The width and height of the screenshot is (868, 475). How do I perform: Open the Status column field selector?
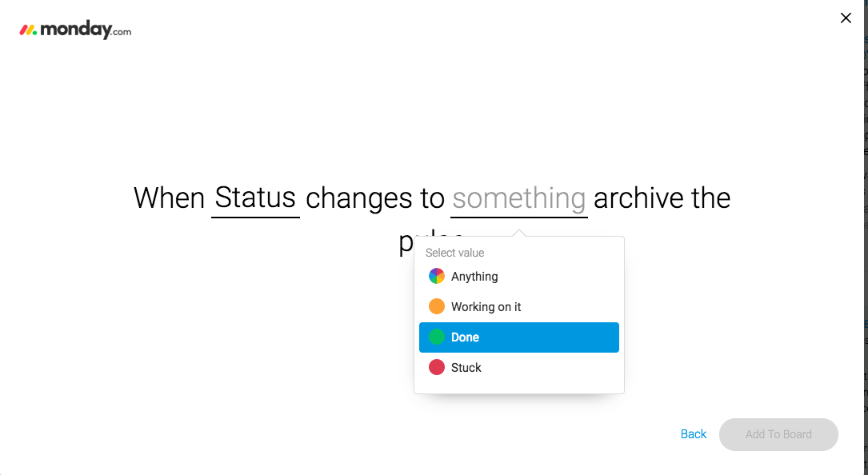(x=255, y=198)
